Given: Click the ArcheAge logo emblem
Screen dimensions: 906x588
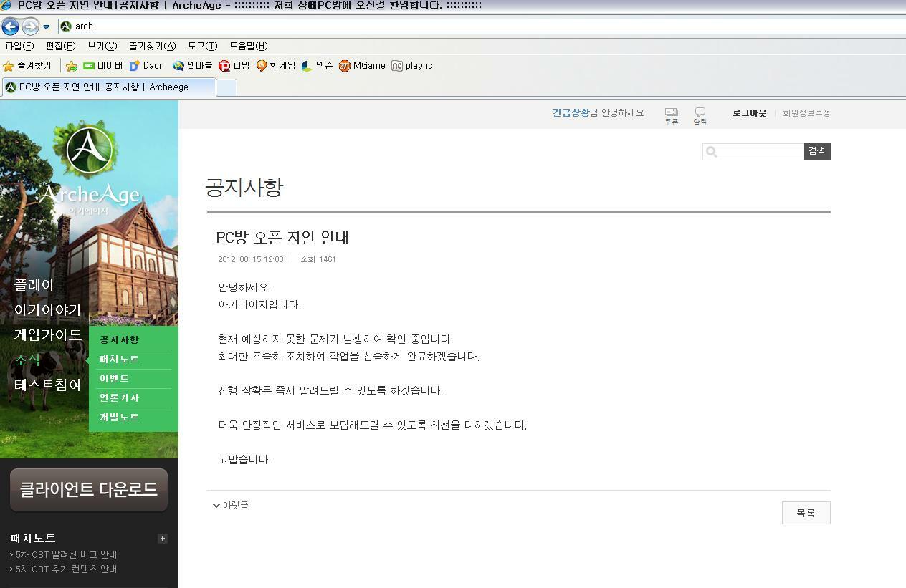Looking at the screenshot, I should point(89,150).
